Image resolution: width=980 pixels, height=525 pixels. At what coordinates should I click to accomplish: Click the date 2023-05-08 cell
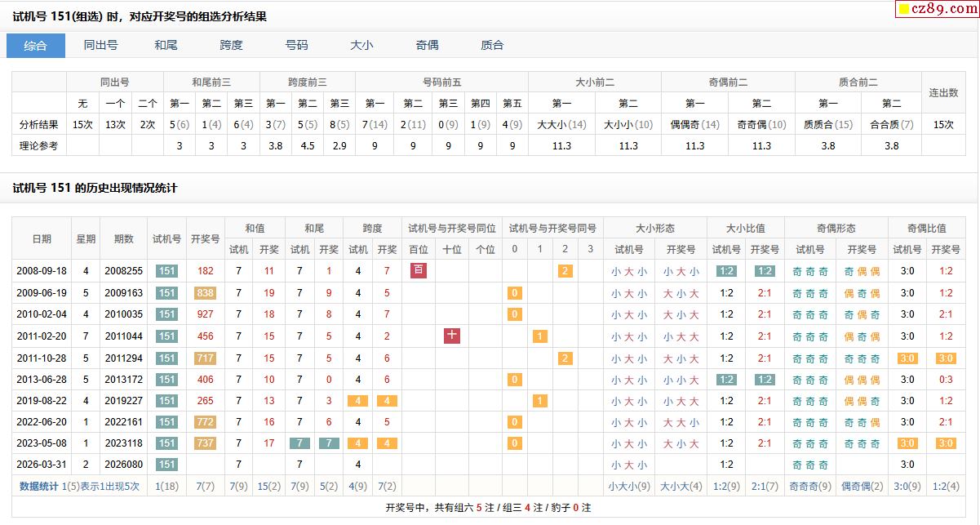[x=42, y=443]
